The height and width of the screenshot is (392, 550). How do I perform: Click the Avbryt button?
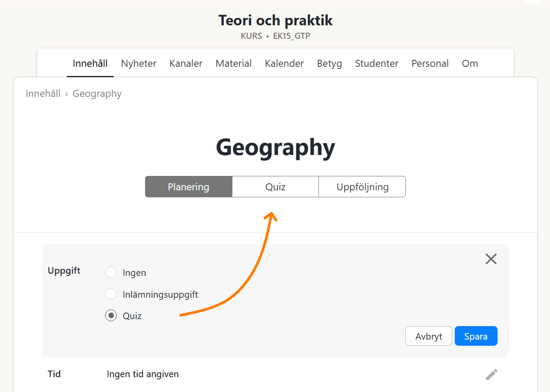(428, 336)
